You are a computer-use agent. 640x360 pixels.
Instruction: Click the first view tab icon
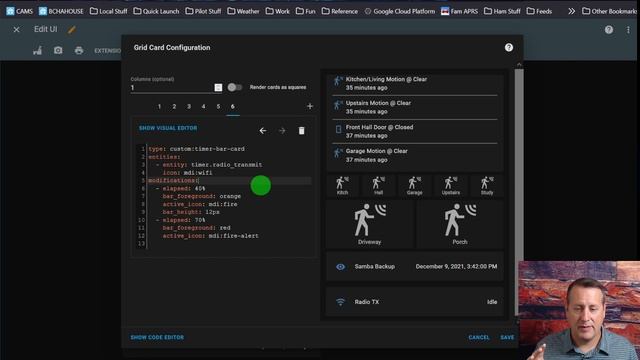point(38,50)
